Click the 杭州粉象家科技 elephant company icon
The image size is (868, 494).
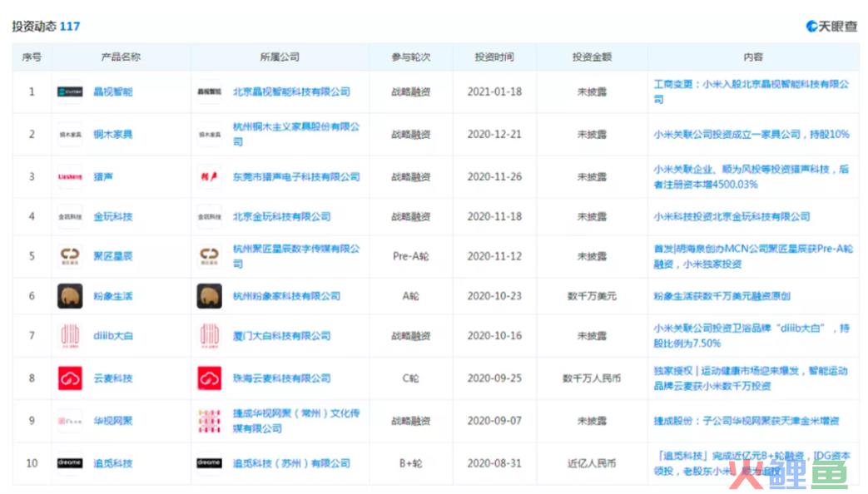tap(209, 296)
